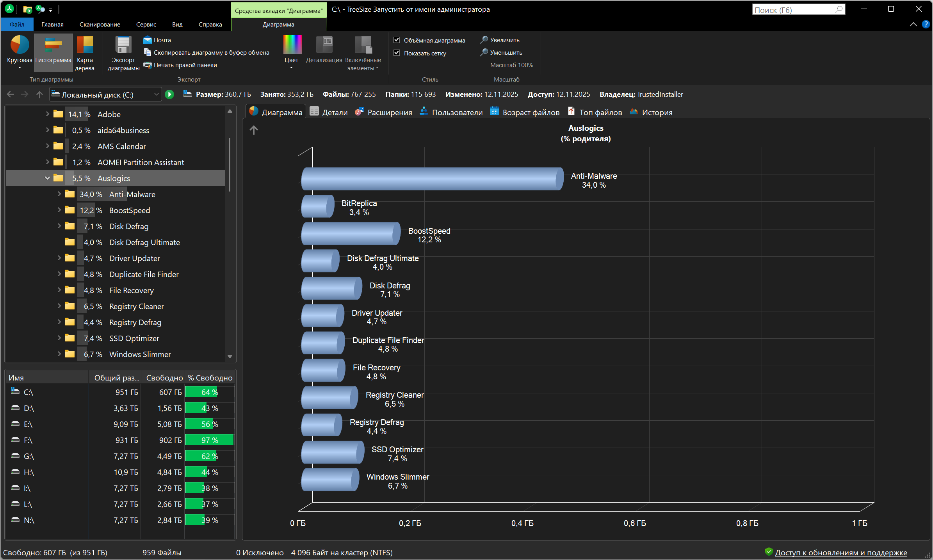
Task: Click the green start scan button
Action: [169, 94]
